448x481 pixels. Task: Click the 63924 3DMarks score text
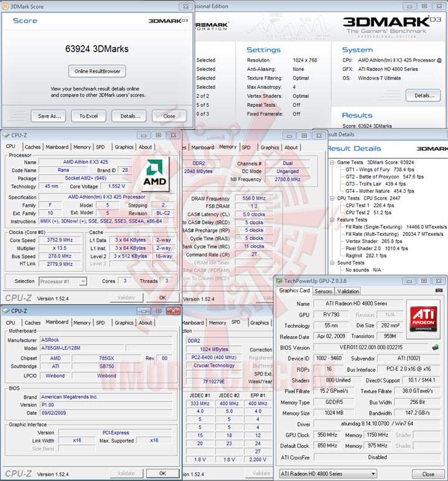click(x=96, y=49)
